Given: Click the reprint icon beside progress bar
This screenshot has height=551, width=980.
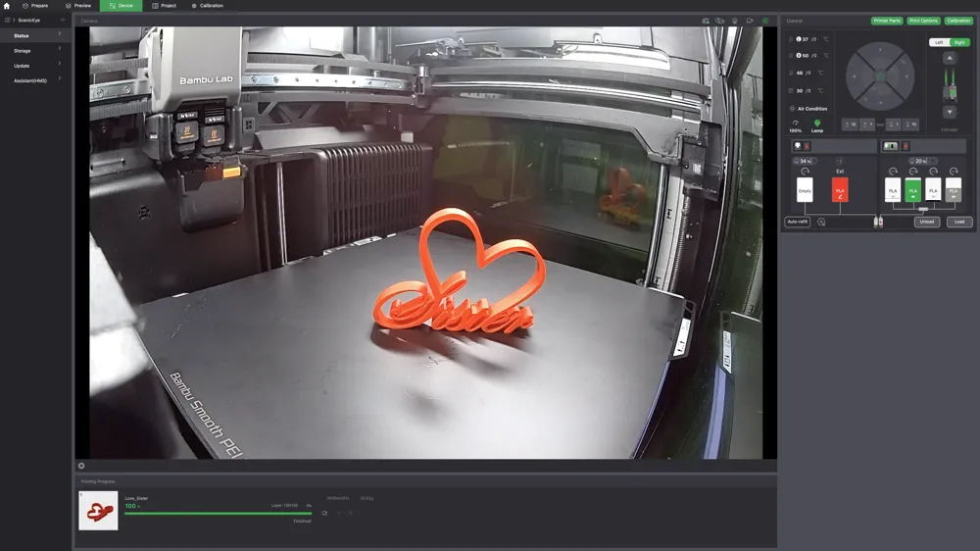Looking at the screenshot, I should coord(324,513).
